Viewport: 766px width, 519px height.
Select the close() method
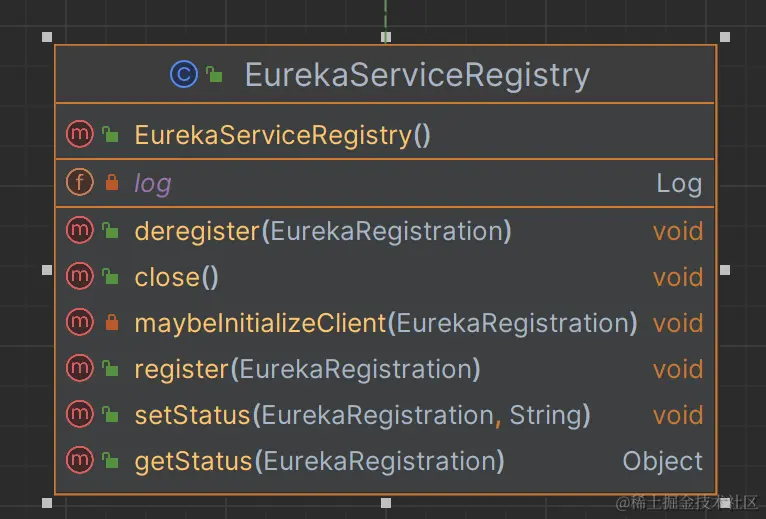176,278
